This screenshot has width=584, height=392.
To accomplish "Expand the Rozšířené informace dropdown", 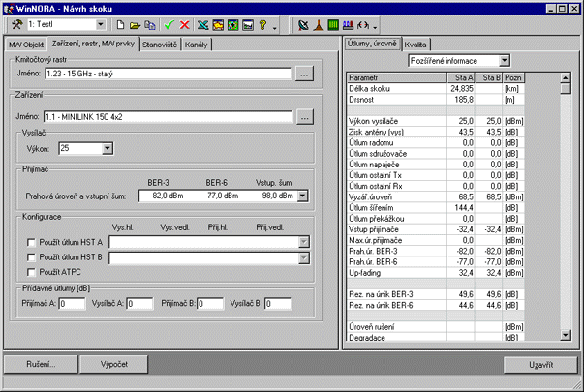I will pyautogui.click(x=503, y=61).
